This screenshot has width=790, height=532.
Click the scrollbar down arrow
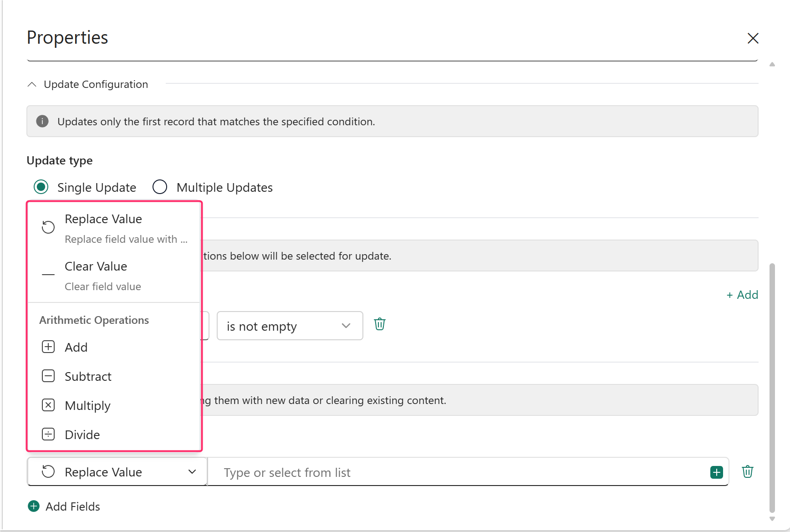tap(772, 519)
